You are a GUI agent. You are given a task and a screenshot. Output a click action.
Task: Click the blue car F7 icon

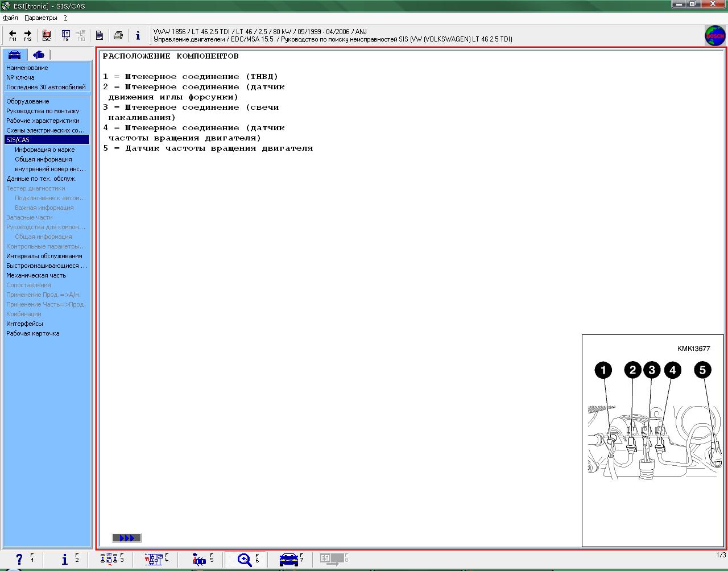tap(289, 560)
